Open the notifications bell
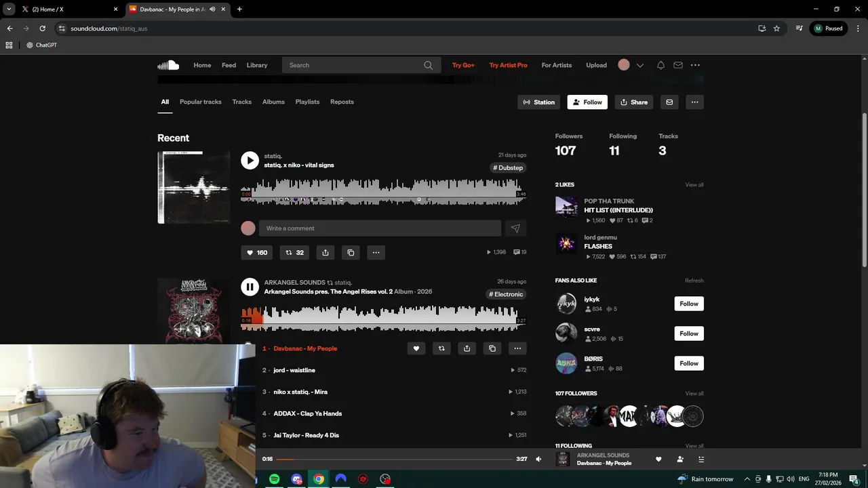This screenshot has width=868, height=488. click(660, 65)
